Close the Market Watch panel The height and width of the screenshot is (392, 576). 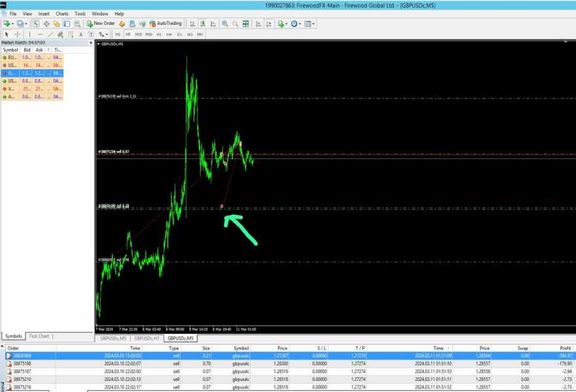[x=91, y=42]
